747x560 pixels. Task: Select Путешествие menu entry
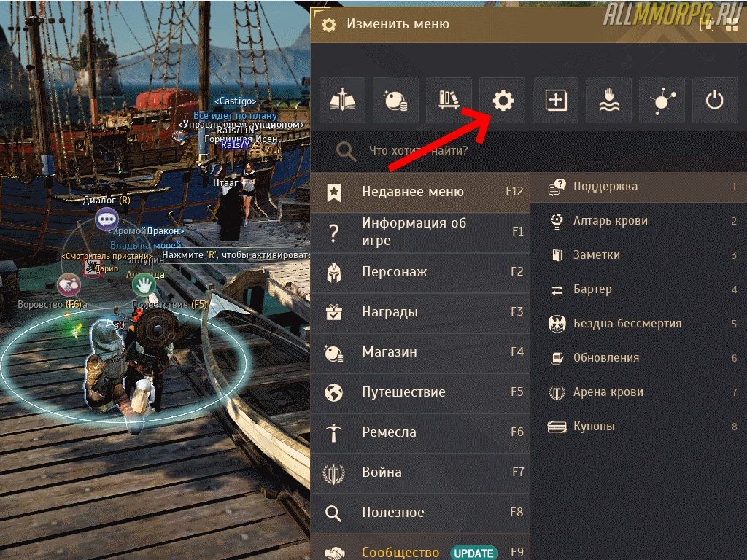pos(420,392)
